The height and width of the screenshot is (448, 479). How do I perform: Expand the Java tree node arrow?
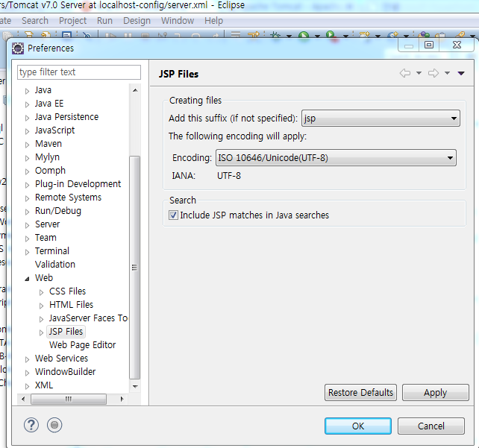click(x=27, y=91)
